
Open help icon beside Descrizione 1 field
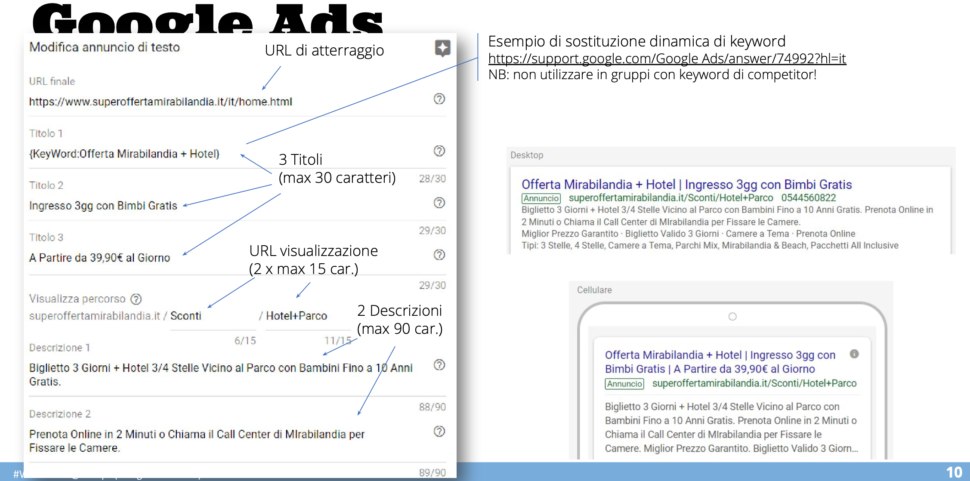click(x=439, y=365)
